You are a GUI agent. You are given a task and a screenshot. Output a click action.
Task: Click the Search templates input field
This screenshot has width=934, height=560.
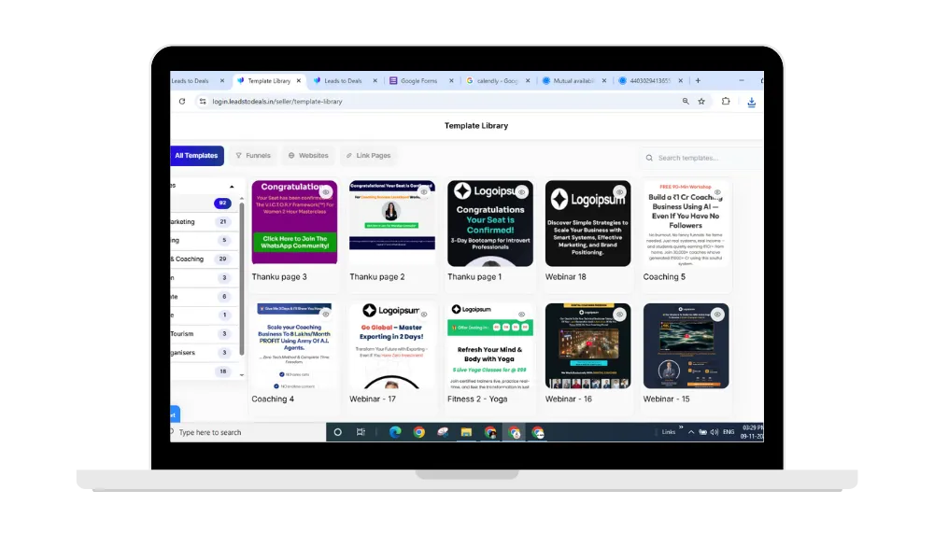705,158
